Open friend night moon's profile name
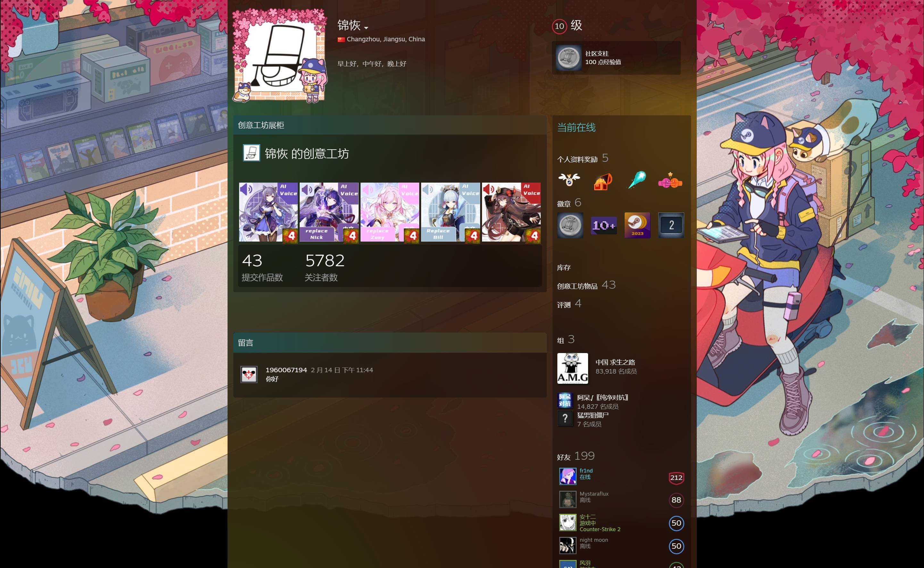This screenshot has width=924, height=568. point(594,540)
